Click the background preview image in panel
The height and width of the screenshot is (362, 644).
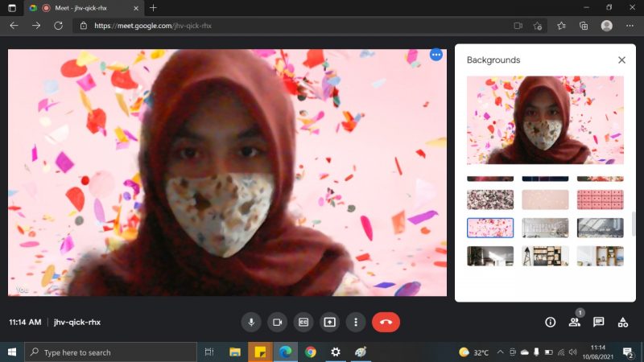[x=545, y=120]
